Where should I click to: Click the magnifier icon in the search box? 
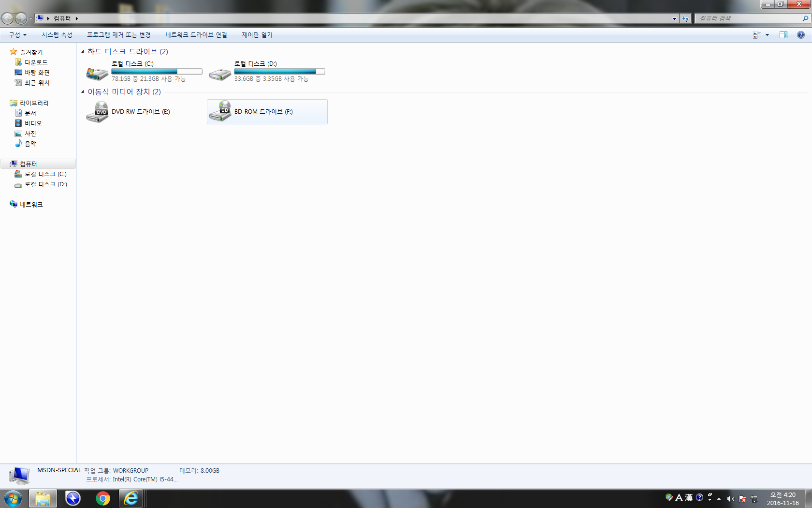pos(805,18)
